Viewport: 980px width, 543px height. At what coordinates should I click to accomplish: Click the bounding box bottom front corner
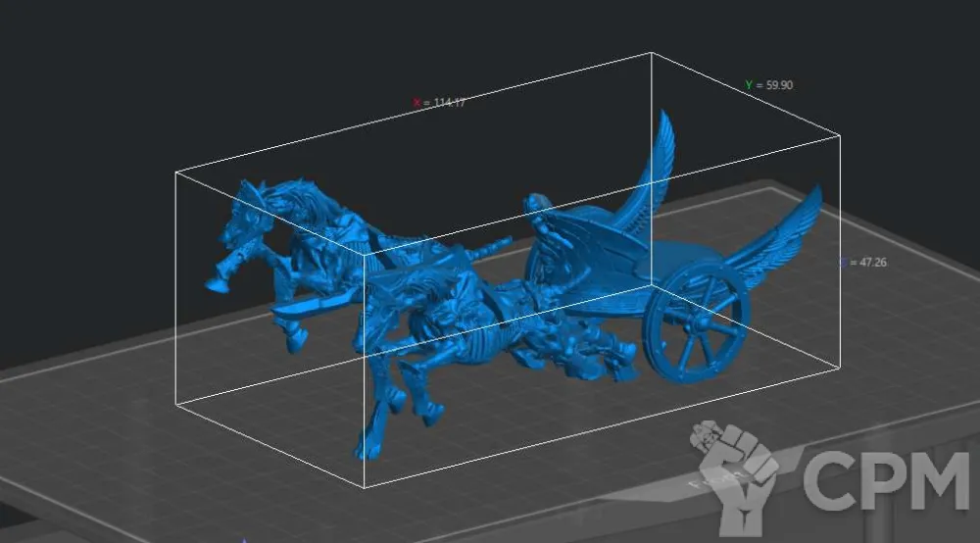click(x=365, y=487)
